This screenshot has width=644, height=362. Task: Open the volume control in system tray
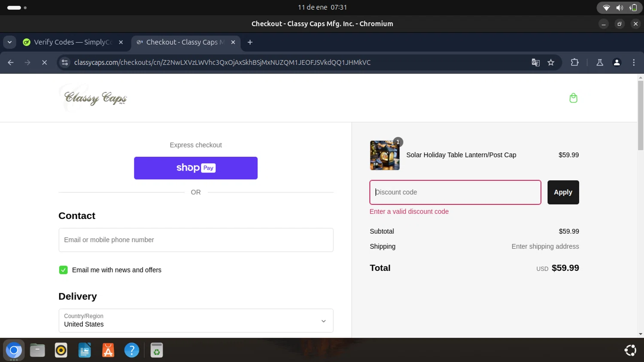coord(620,8)
